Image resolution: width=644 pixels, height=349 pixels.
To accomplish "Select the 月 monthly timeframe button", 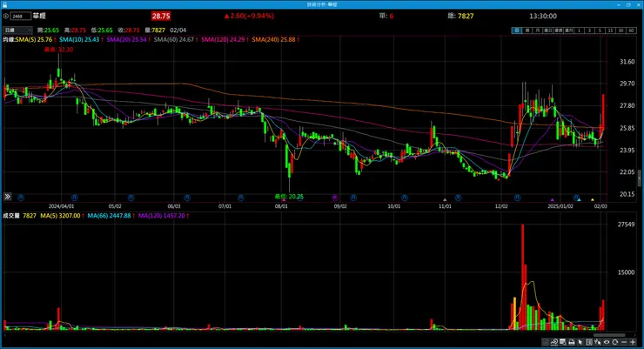I will pos(538,30).
